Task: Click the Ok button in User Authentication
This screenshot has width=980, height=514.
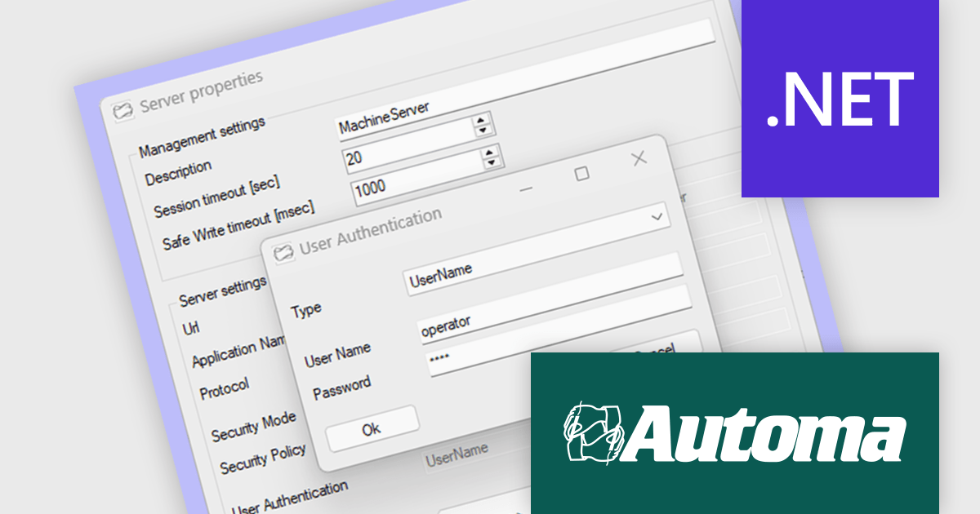Action: click(372, 428)
